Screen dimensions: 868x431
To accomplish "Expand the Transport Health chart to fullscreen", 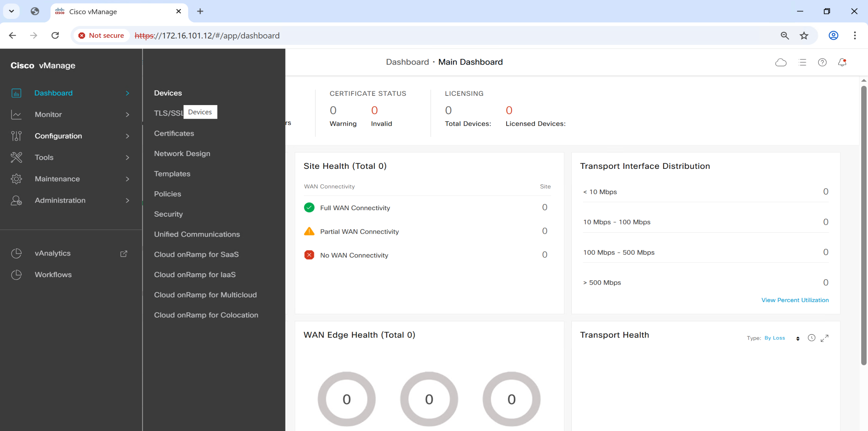I will [825, 338].
